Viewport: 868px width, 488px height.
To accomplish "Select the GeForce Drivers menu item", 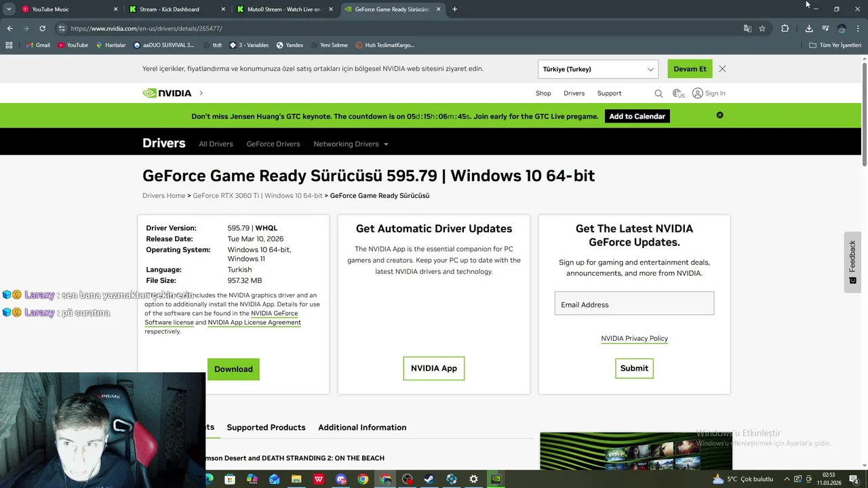I will pos(273,144).
